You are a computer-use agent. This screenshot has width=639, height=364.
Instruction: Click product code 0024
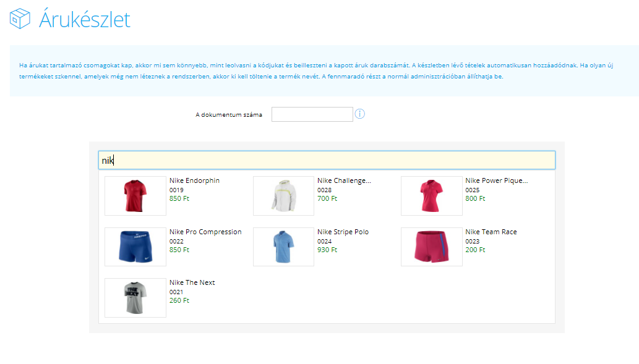(324, 242)
